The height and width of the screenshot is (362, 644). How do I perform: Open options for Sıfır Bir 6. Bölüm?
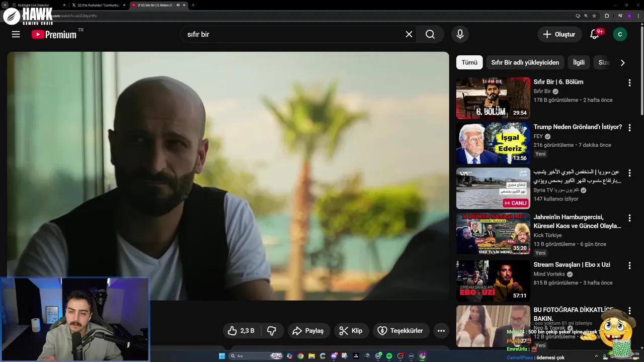629,82
